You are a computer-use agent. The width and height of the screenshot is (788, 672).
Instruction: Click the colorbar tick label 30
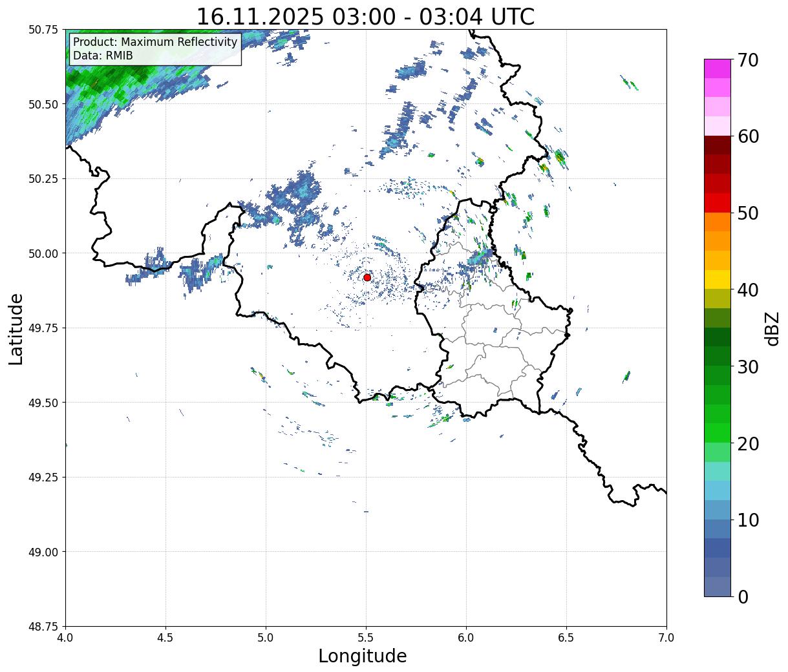tap(747, 366)
